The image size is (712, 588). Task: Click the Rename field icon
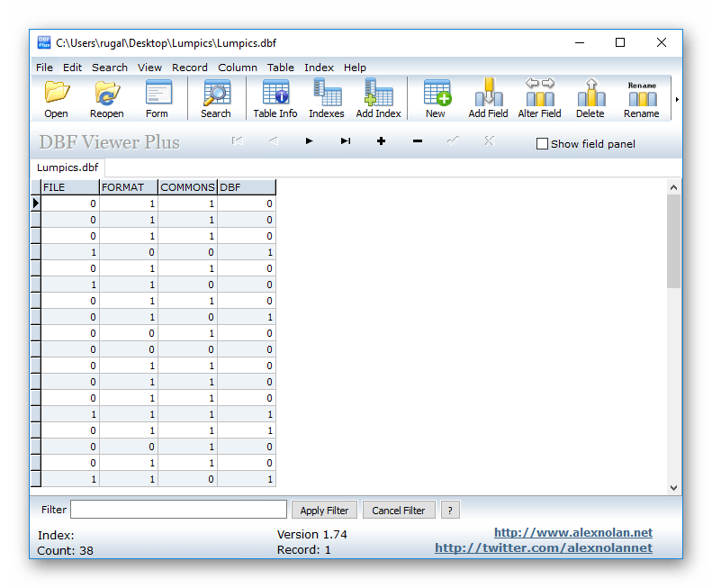coord(641,99)
